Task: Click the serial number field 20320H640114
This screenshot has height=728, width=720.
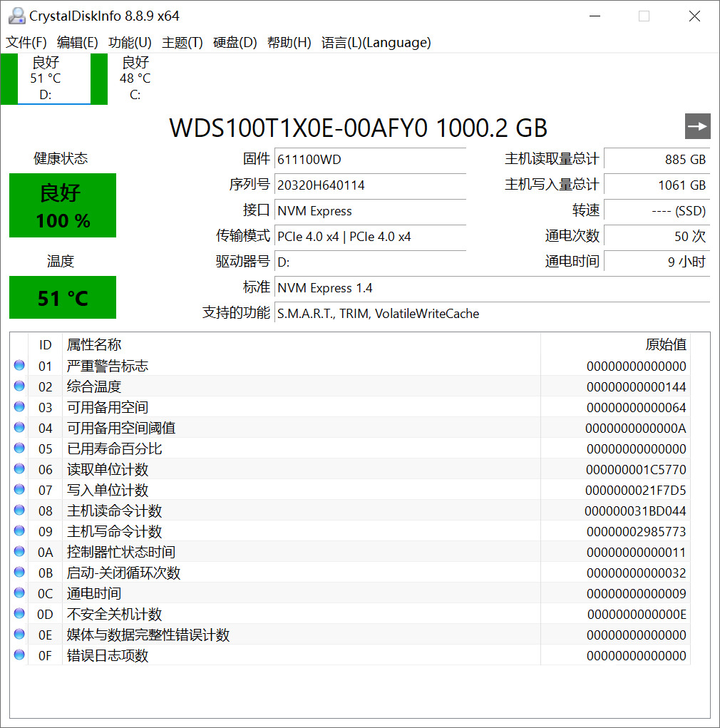Action: point(371,185)
